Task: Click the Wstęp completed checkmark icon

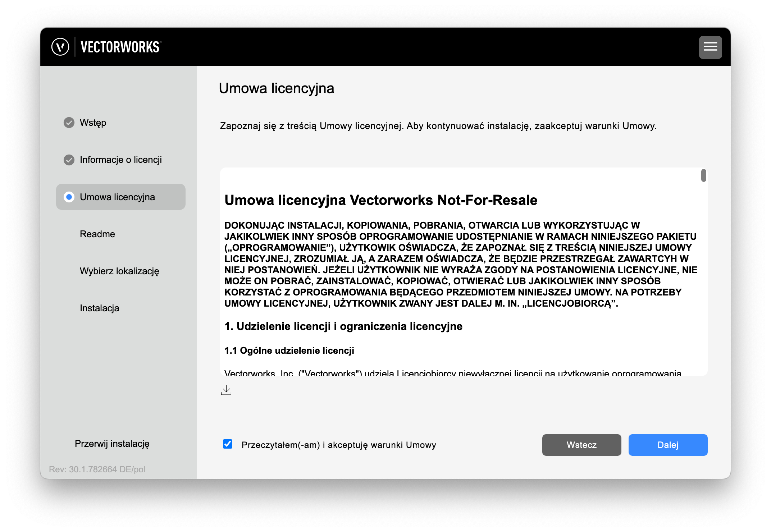Action: point(69,123)
